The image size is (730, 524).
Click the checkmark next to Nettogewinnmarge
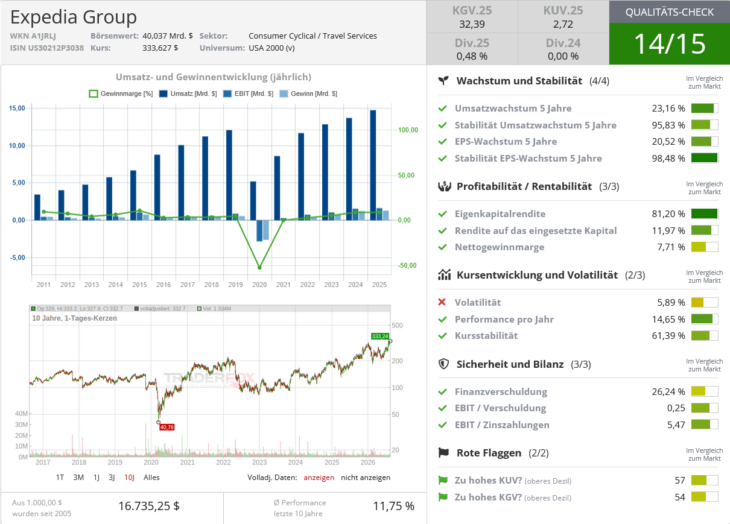pos(442,247)
